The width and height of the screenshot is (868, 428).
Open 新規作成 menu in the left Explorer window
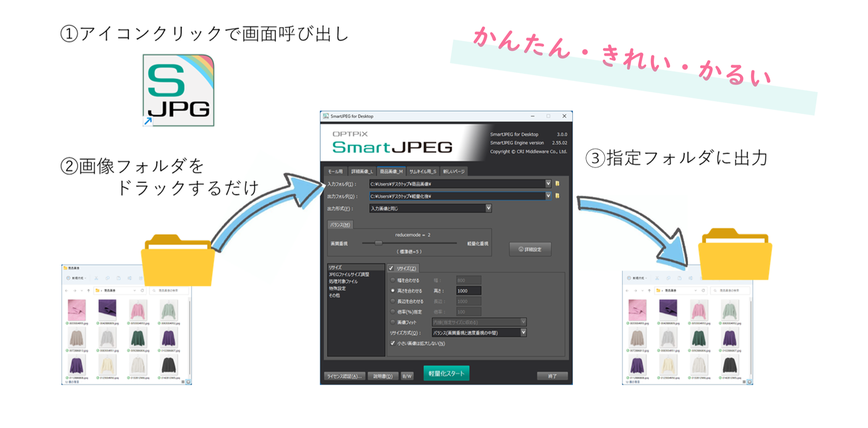tap(76, 278)
